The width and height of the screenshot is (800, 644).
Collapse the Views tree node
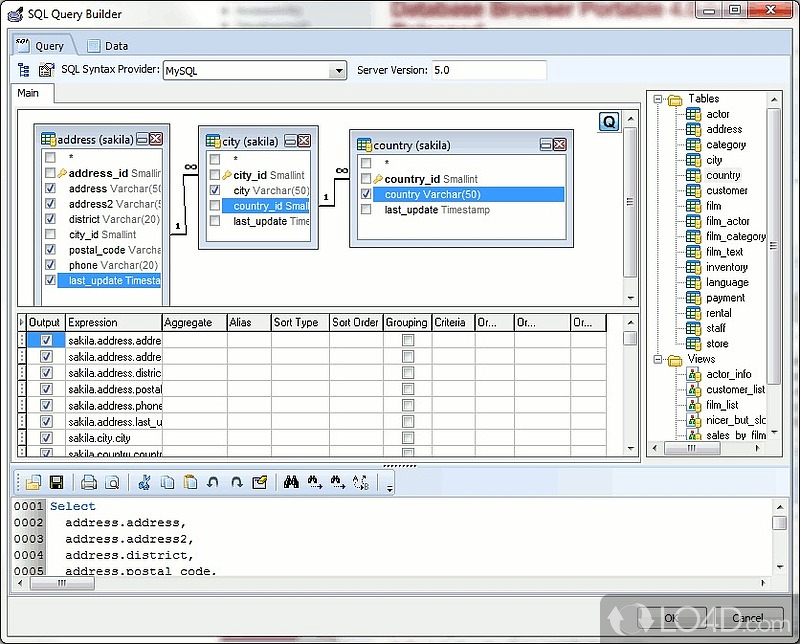pos(660,359)
